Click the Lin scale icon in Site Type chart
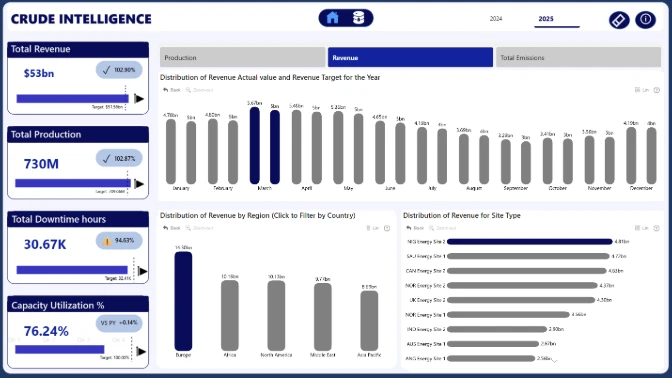This screenshot has height=378, width=672. click(x=642, y=228)
